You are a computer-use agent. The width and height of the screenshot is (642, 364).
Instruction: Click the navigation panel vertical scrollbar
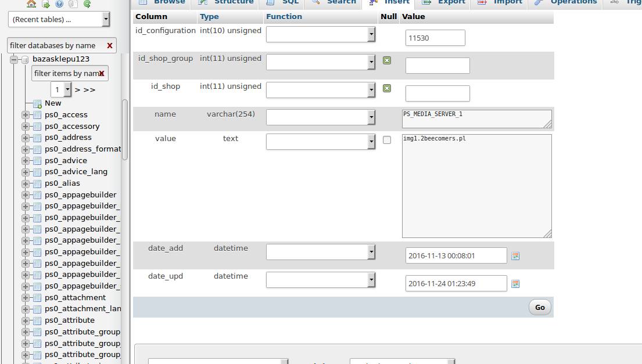125,129
